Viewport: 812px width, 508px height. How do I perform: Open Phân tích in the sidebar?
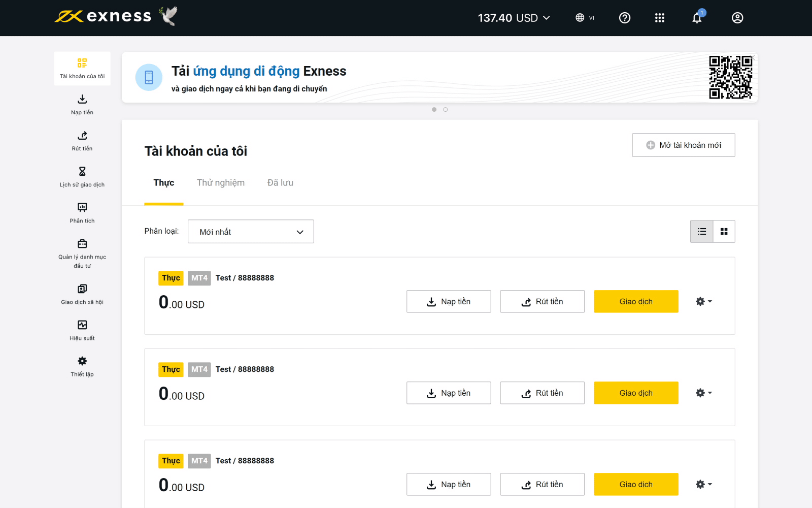pyautogui.click(x=82, y=213)
